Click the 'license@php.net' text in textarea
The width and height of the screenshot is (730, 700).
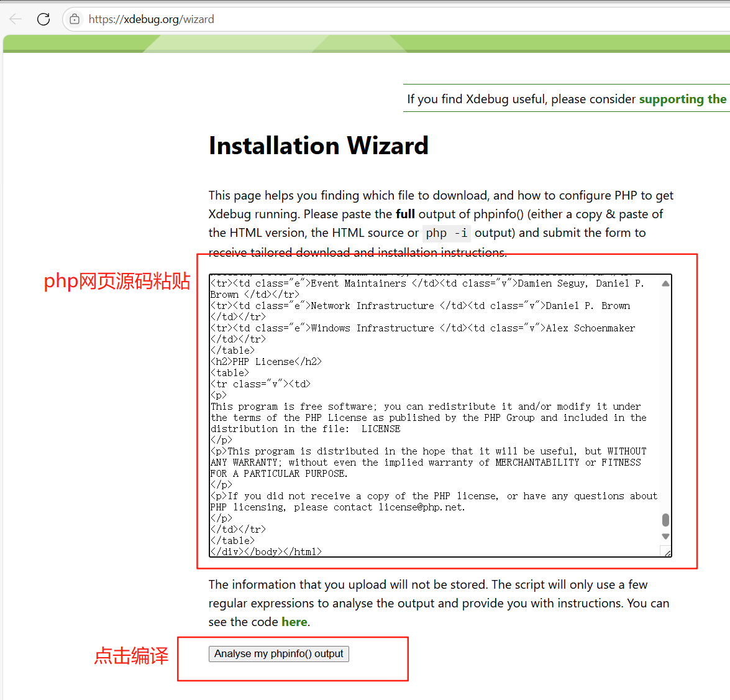pos(421,507)
